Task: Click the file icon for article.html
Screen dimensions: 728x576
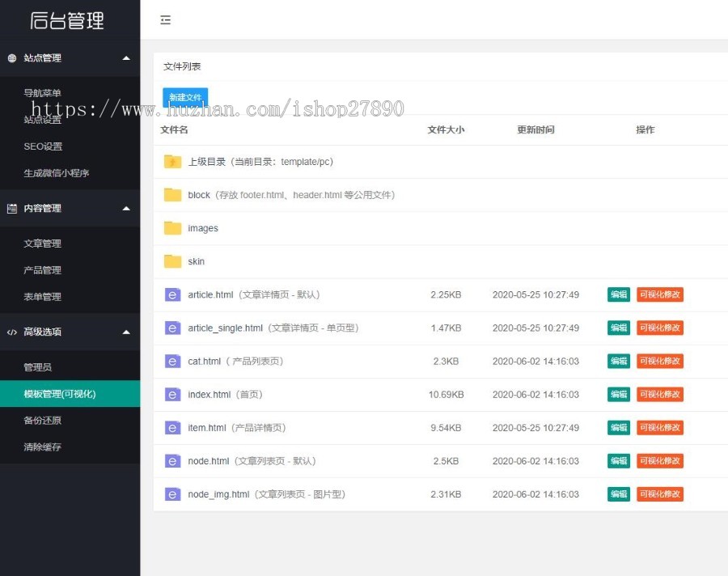Action: (173, 294)
